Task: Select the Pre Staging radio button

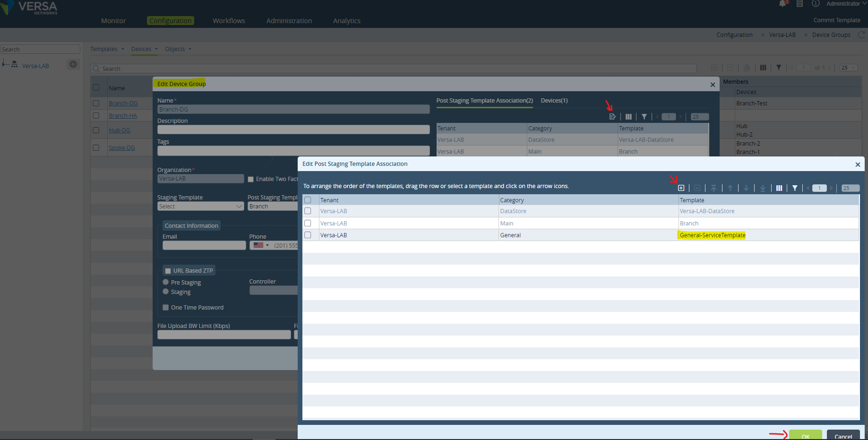Action: (165, 282)
